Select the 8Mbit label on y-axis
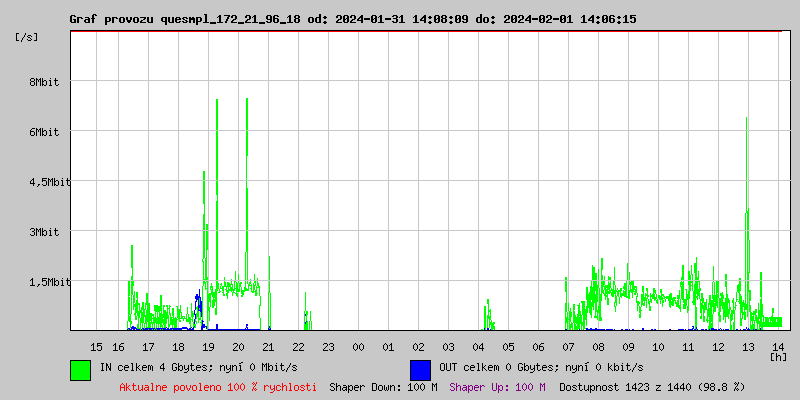Viewport: 800px width, 400px height. click(44, 82)
